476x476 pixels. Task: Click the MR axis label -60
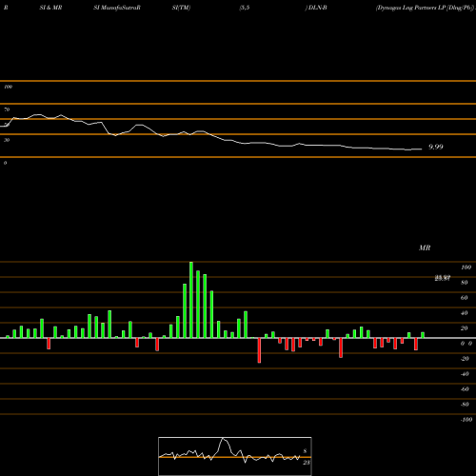coord(465,389)
